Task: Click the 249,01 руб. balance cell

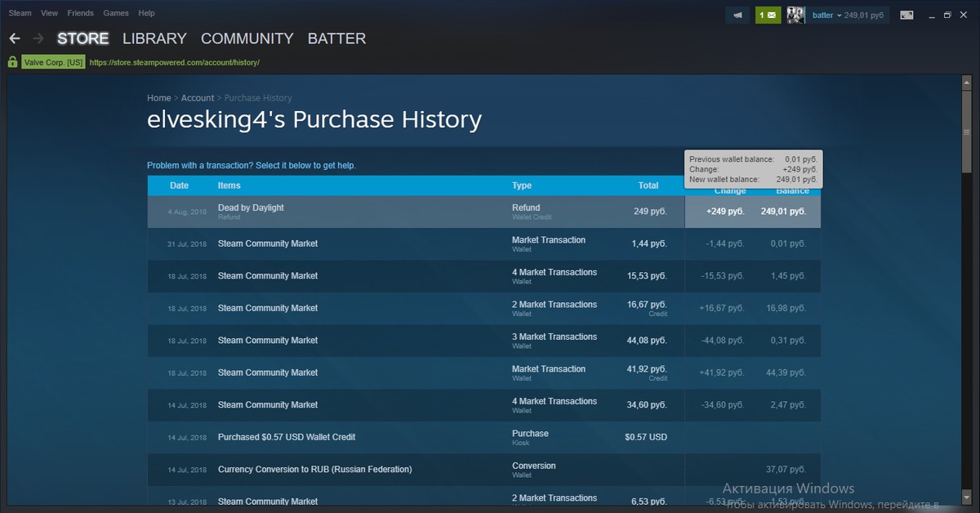Action: coord(784,211)
